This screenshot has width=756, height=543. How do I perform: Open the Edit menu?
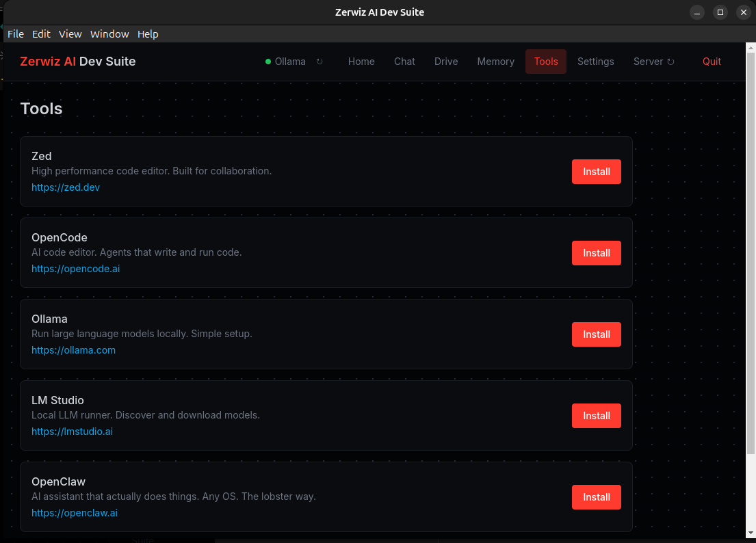coord(41,34)
